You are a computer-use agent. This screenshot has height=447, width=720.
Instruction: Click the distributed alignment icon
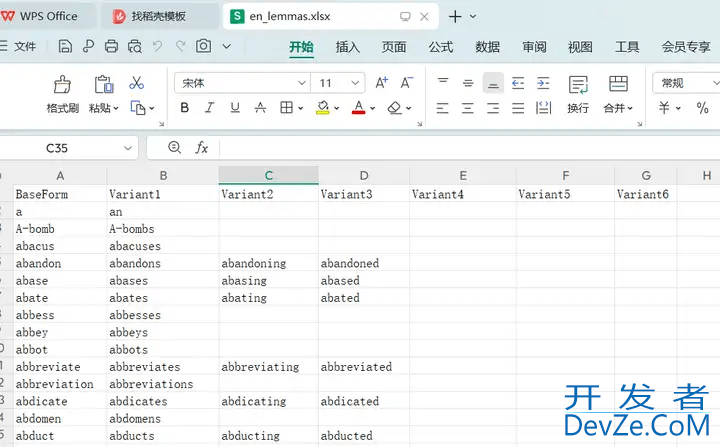[543, 108]
